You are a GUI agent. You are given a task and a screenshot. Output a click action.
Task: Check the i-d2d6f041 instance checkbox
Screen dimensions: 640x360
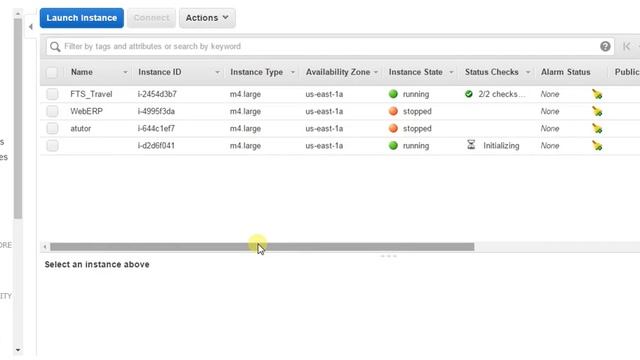pos(52,146)
